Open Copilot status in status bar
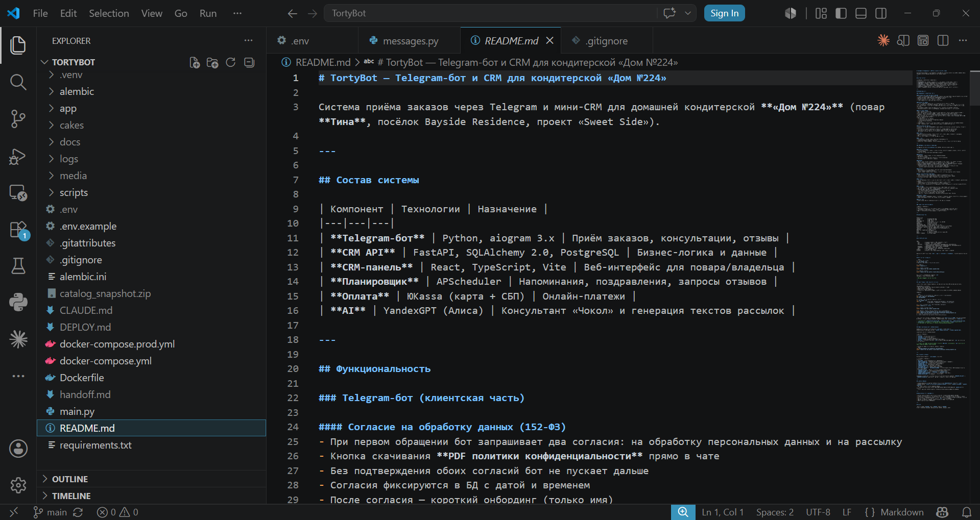The image size is (980, 520). click(942, 512)
